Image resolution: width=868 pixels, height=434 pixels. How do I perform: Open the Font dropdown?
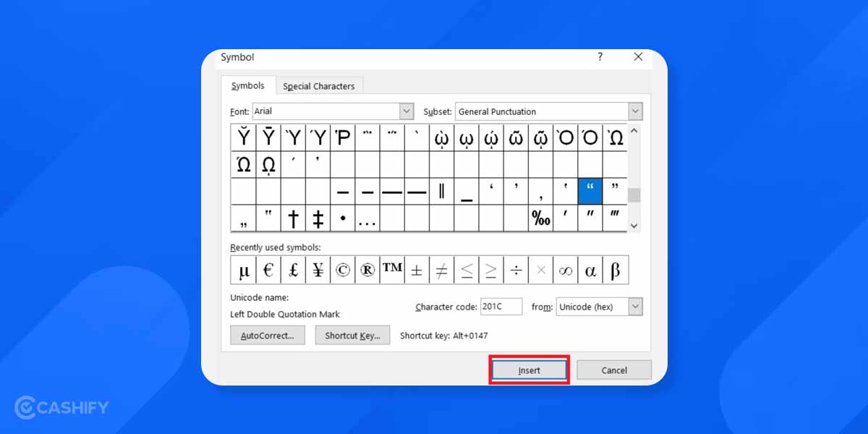[407, 111]
